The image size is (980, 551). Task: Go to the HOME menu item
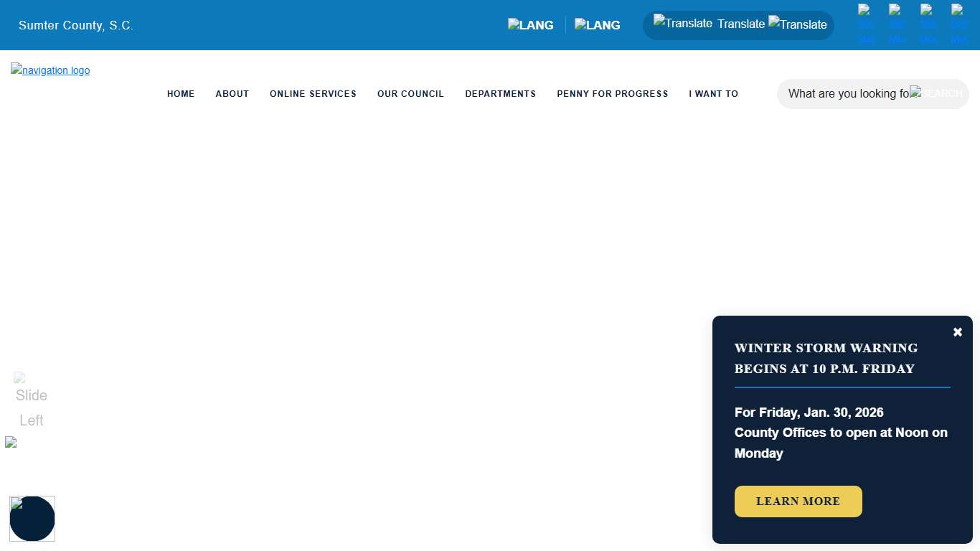point(181,94)
